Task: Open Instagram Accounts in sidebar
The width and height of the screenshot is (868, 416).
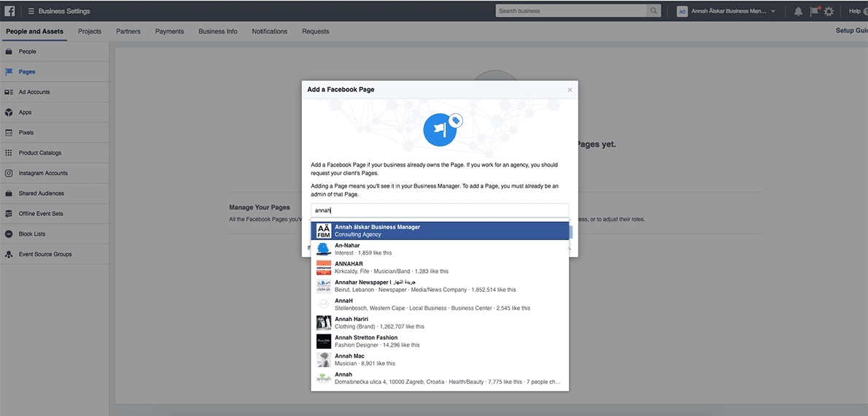Action: pos(43,173)
